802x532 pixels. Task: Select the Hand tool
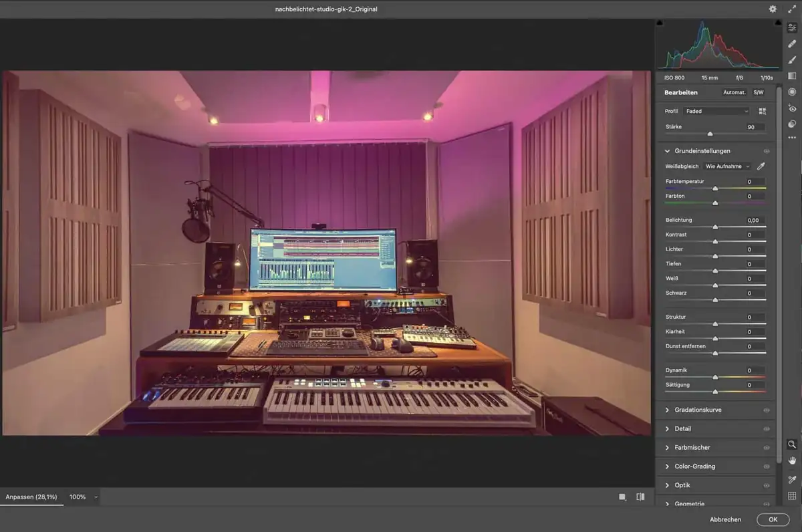[x=792, y=460]
